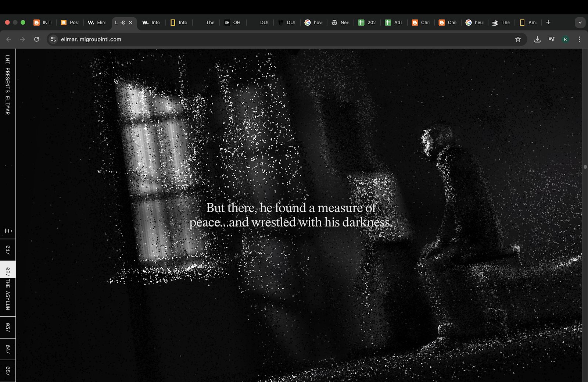Switch to the Ama tab
Viewport: 588px width, 382px height.
[528, 22]
